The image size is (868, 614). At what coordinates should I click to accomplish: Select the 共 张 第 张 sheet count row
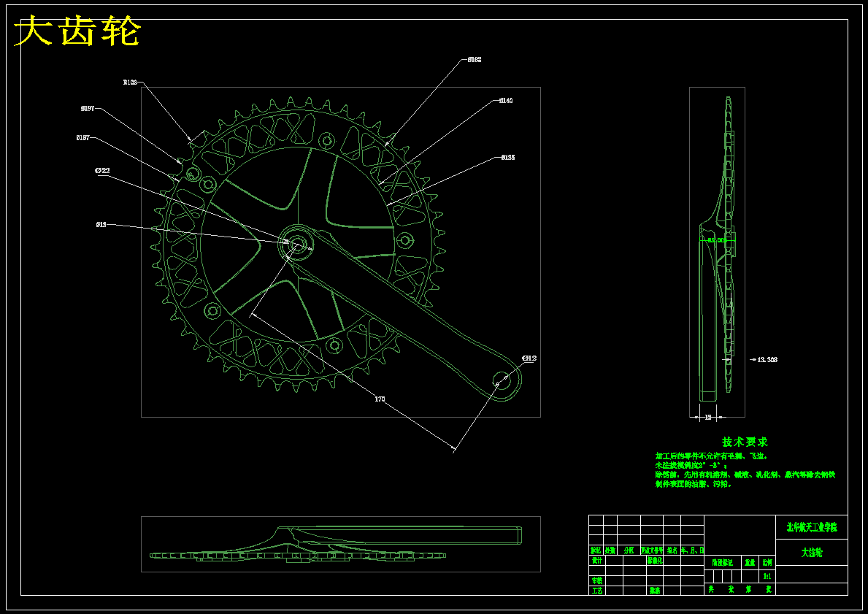click(740, 590)
